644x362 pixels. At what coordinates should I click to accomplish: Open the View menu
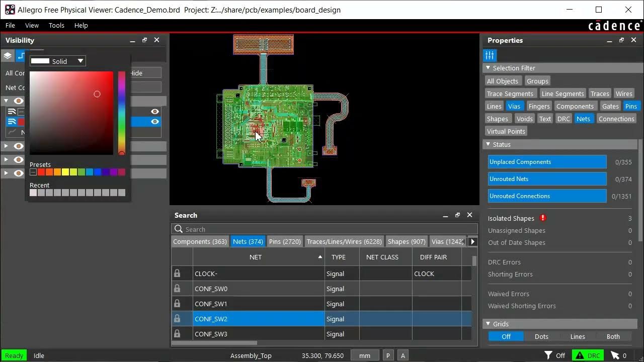[x=32, y=25]
